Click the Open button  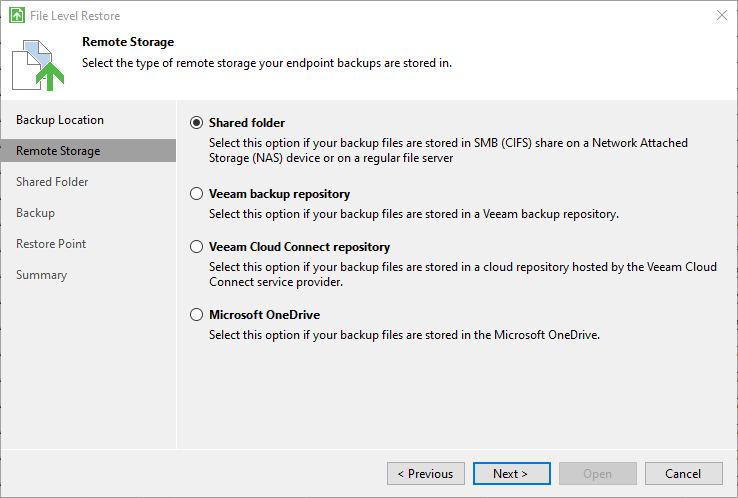pyautogui.click(x=598, y=474)
